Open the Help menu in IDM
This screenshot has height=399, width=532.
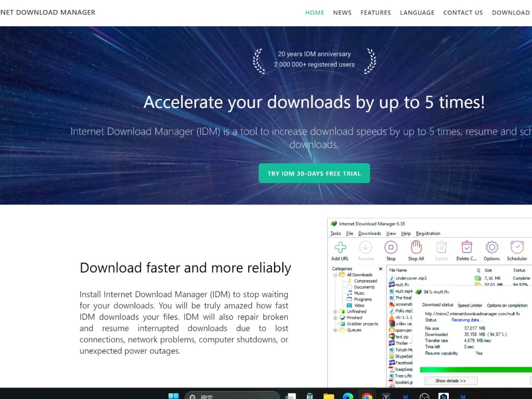406,233
